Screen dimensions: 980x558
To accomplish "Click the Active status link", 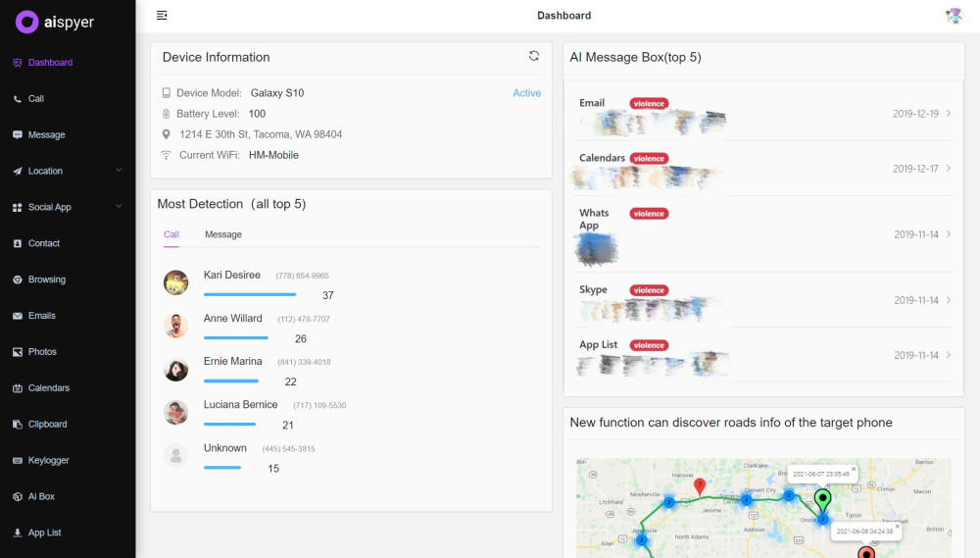I will click(x=527, y=93).
